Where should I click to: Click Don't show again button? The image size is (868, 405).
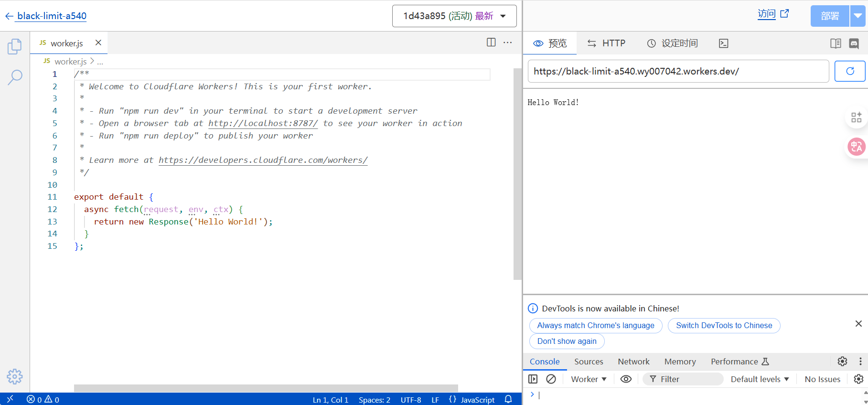click(567, 341)
